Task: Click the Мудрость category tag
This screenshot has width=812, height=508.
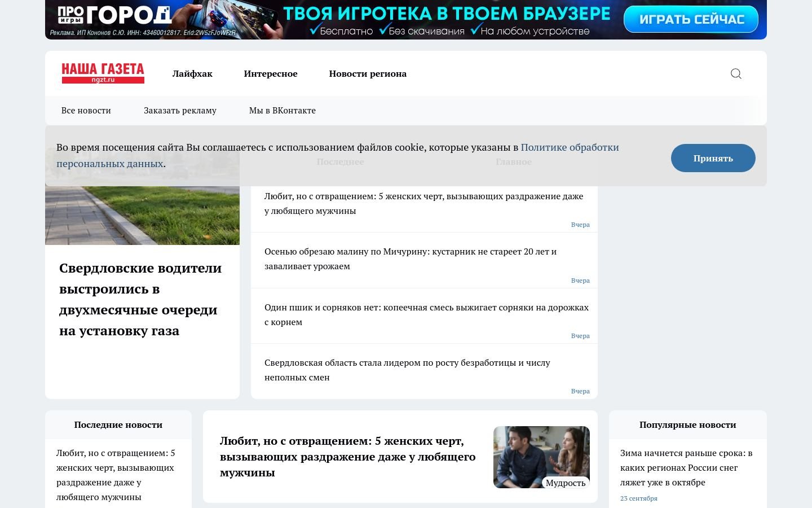Action: 566,483
